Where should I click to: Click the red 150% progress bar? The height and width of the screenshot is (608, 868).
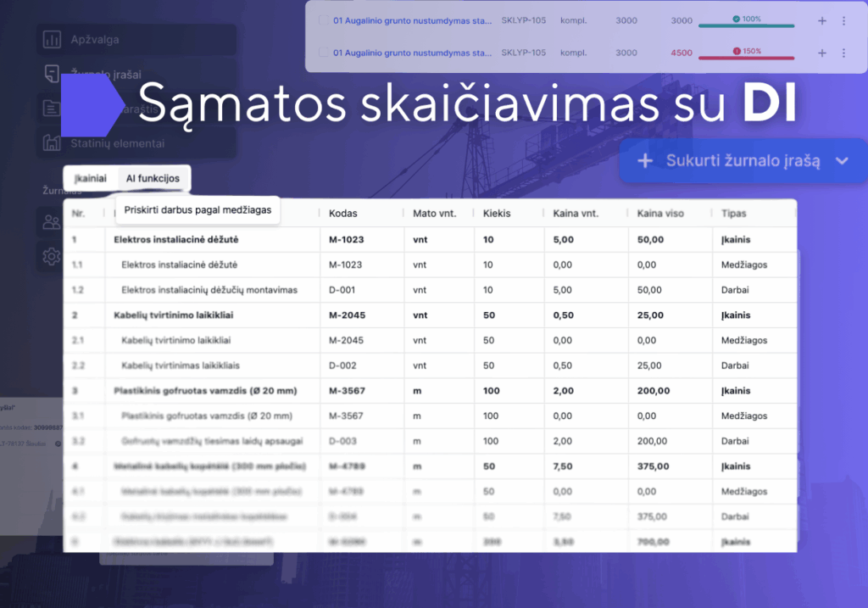pyautogui.click(x=746, y=58)
